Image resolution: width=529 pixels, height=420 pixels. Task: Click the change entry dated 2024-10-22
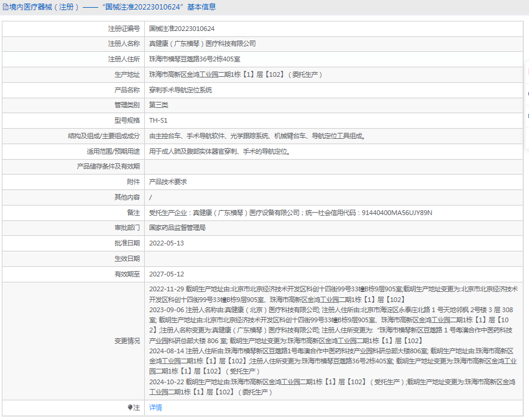pyautogui.click(x=332, y=387)
